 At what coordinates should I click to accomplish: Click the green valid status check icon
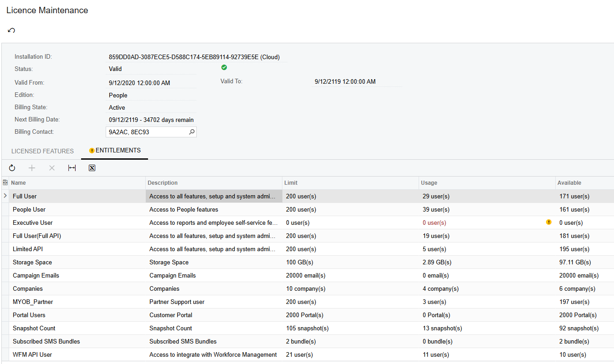click(x=224, y=67)
